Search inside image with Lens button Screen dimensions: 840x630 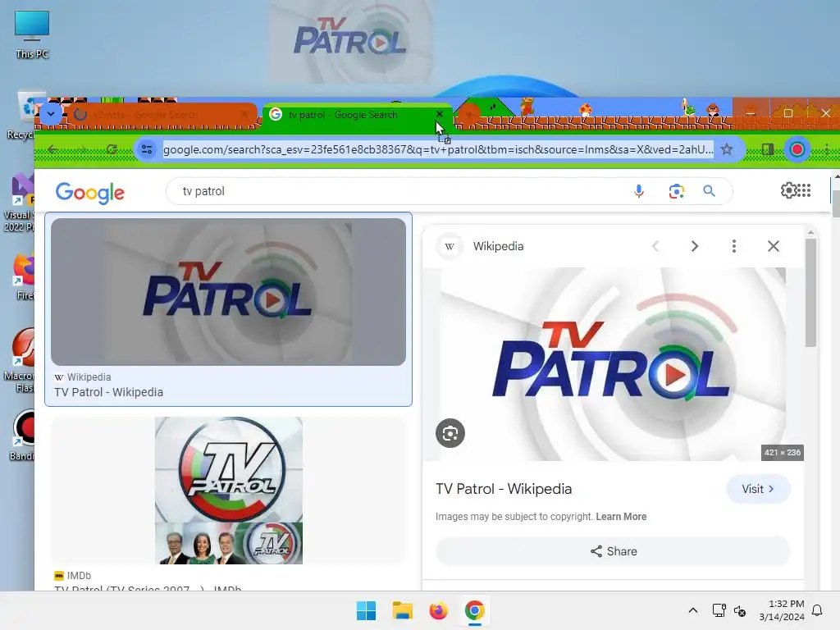point(450,433)
